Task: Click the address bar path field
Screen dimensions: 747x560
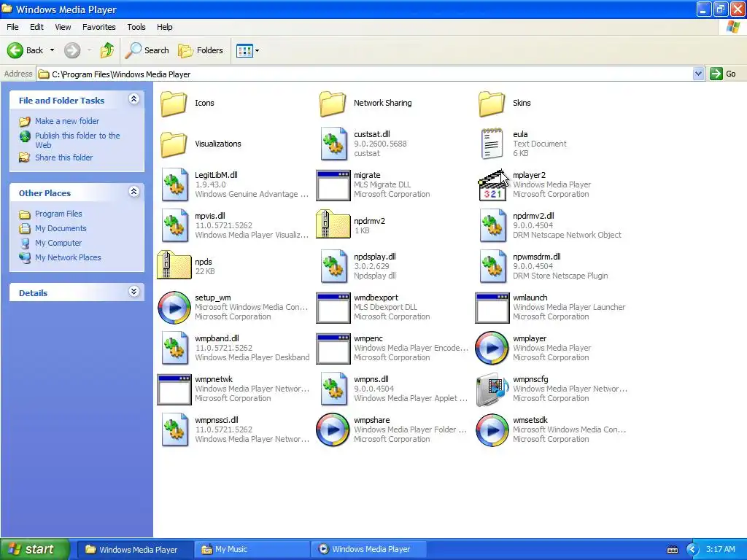Action: [365, 74]
